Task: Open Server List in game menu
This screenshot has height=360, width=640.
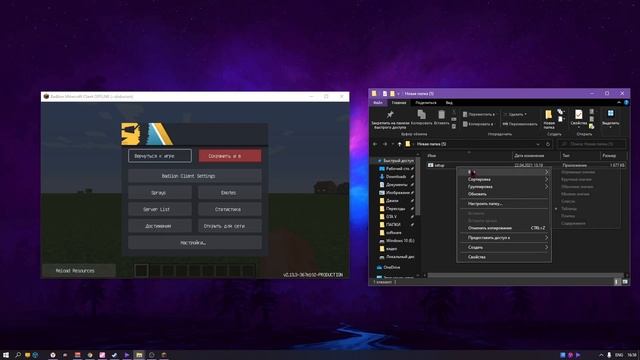Action: click(160, 209)
